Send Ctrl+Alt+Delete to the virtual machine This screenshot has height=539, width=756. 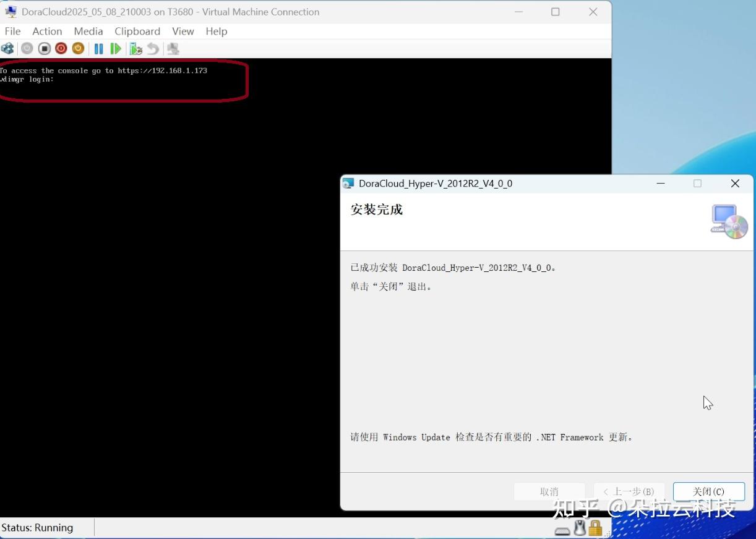tap(8, 48)
